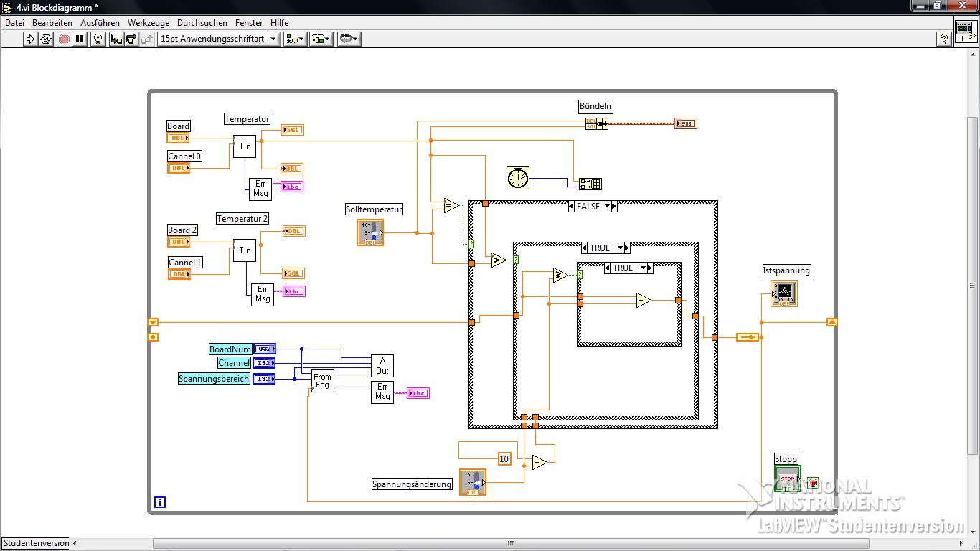980x551 pixels.
Task: Open the Datei menu
Action: tap(14, 23)
